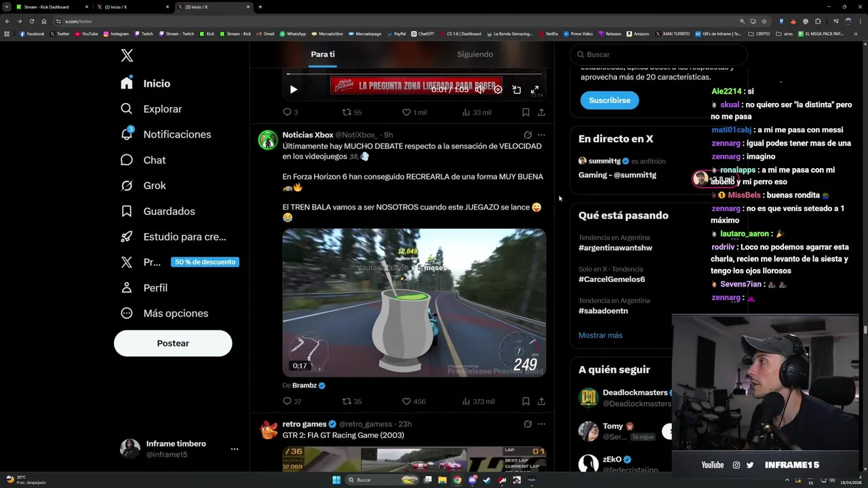This screenshot has height=488, width=868.
Task: Open #argentinawantshw trend
Action: 615,248
